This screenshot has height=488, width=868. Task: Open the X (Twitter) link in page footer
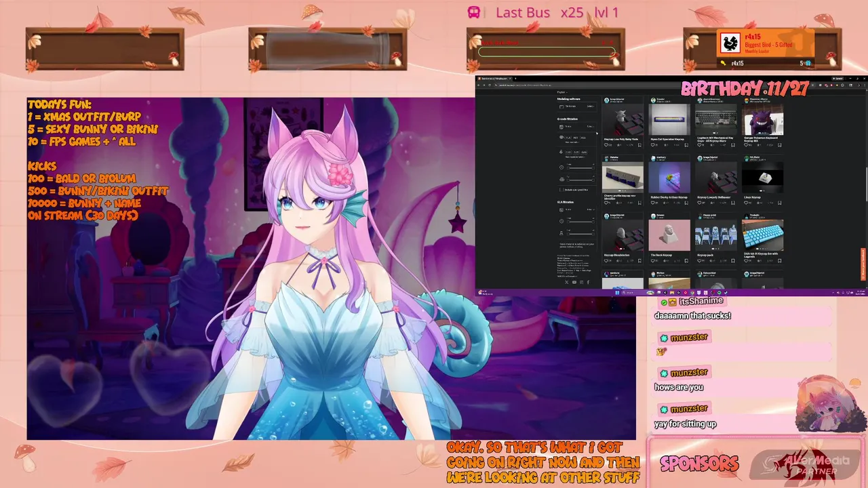coord(567,282)
